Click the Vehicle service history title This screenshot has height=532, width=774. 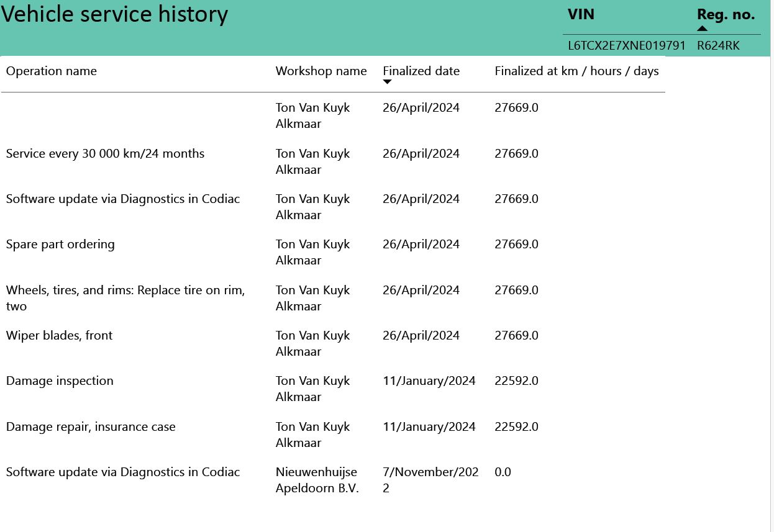[x=114, y=14]
